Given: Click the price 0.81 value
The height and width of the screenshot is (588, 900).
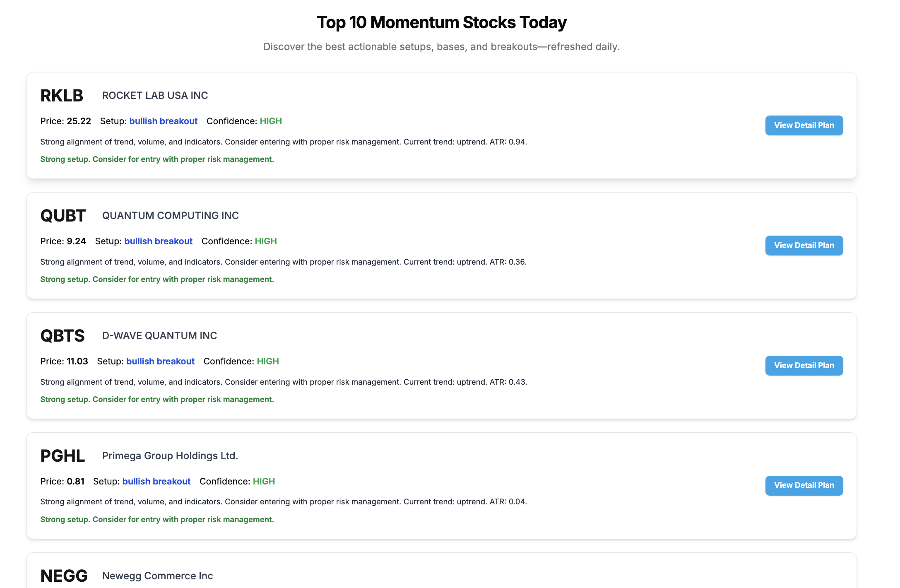Looking at the screenshot, I should coord(75,482).
